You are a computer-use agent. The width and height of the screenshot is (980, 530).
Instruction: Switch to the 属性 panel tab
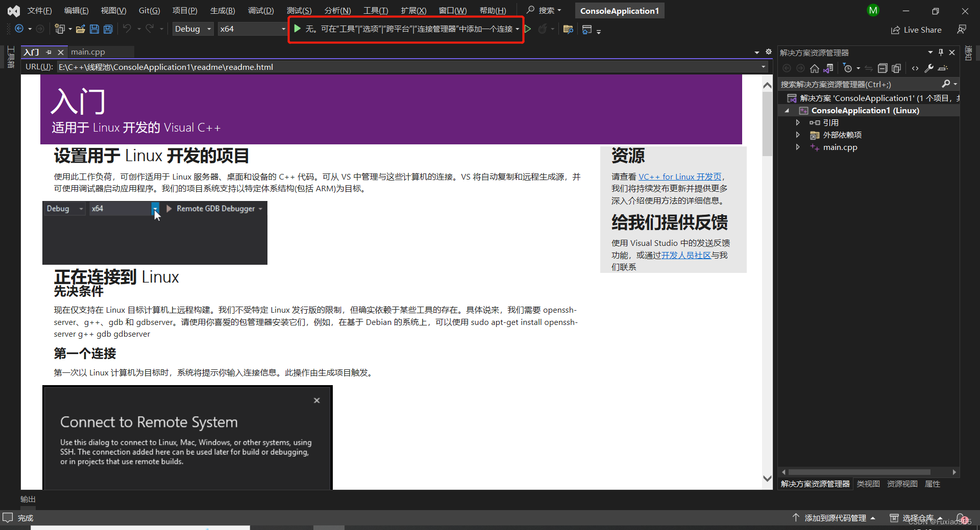(x=932, y=484)
